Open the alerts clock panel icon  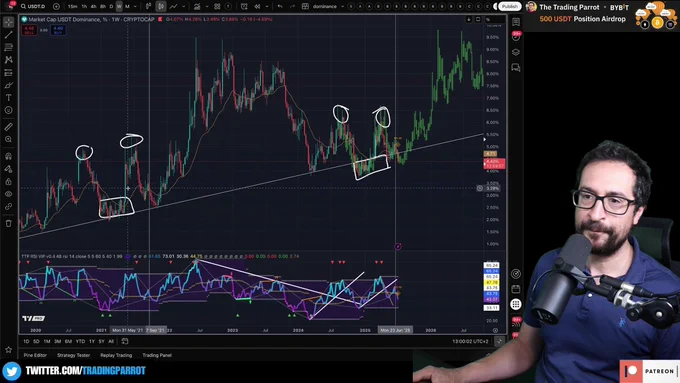[x=516, y=37]
